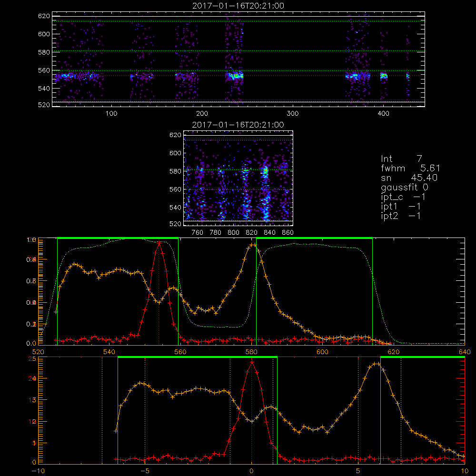Click x-axis label 300 of the top spectrogram
This screenshot has height=476, width=476.
point(293,114)
